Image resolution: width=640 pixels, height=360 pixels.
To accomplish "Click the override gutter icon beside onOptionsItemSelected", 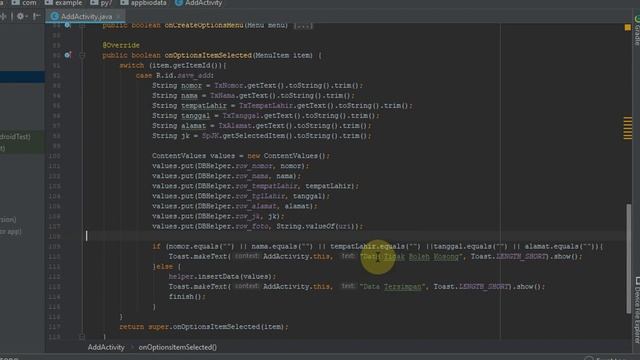I will tap(68, 55).
